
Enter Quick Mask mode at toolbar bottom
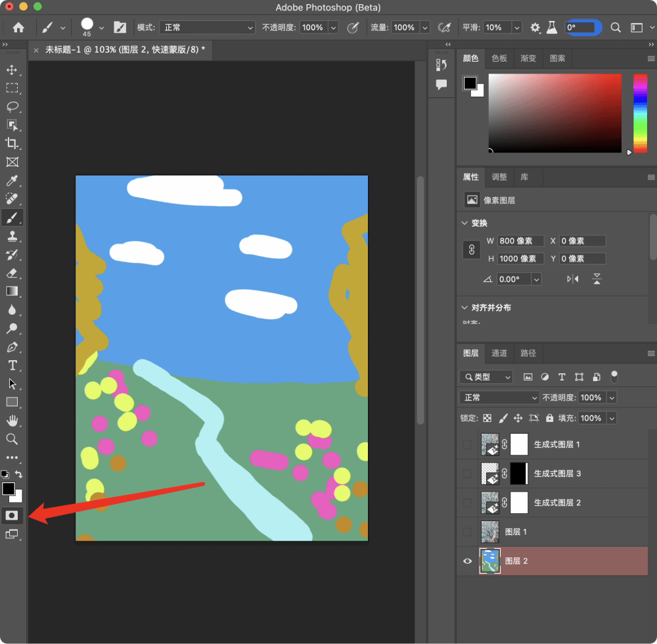pos(12,515)
